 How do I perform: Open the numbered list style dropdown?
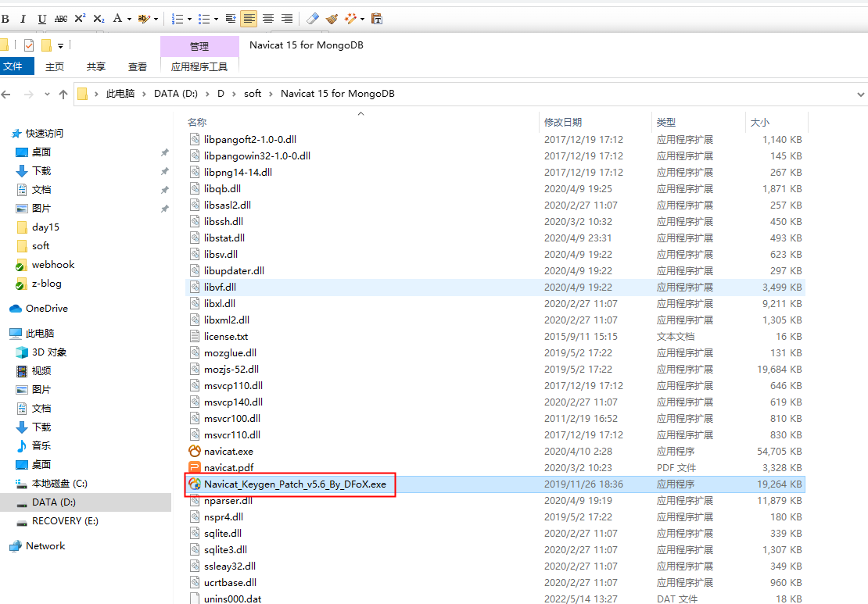click(189, 19)
